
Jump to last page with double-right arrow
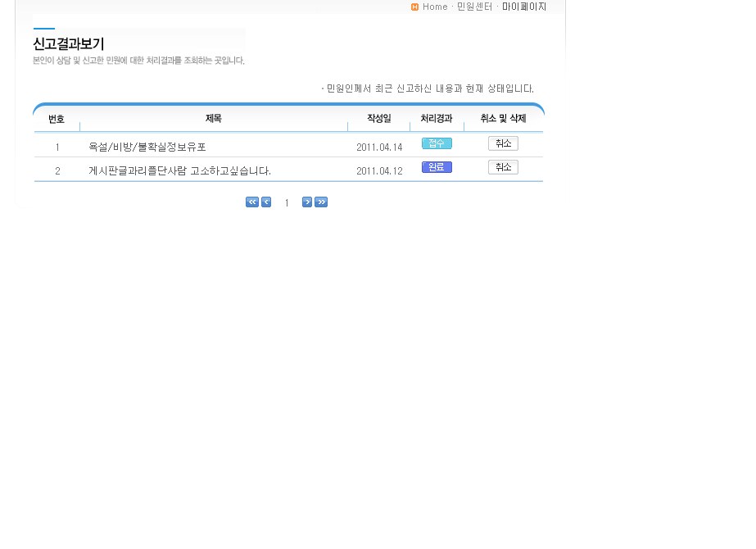pyautogui.click(x=321, y=202)
